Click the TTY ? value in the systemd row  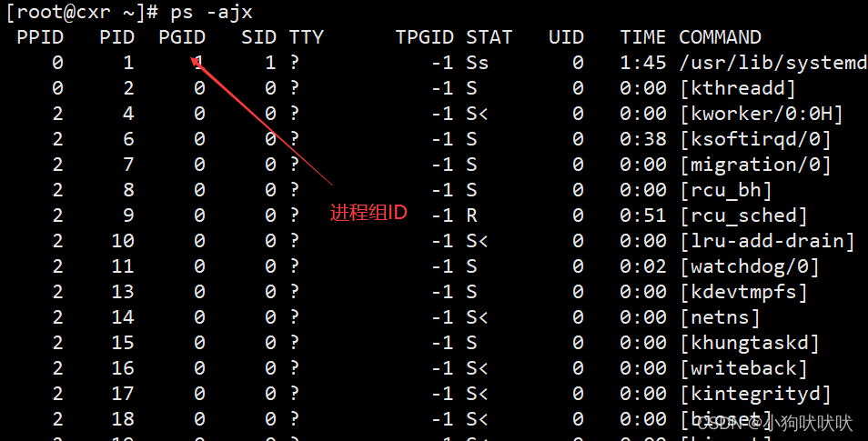click(x=295, y=63)
